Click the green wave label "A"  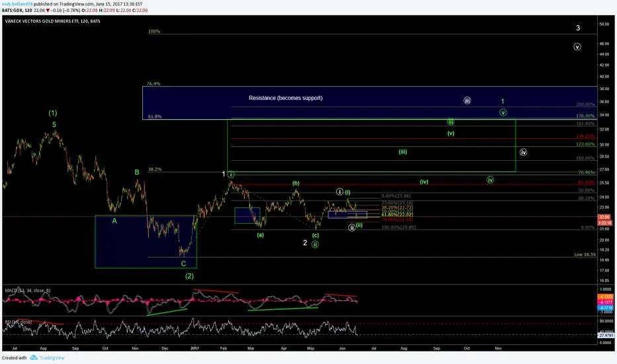(115, 221)
